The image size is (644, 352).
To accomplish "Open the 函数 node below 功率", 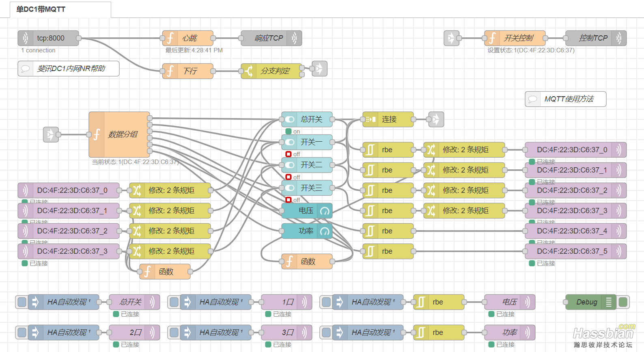I will [x=307, y=261].
